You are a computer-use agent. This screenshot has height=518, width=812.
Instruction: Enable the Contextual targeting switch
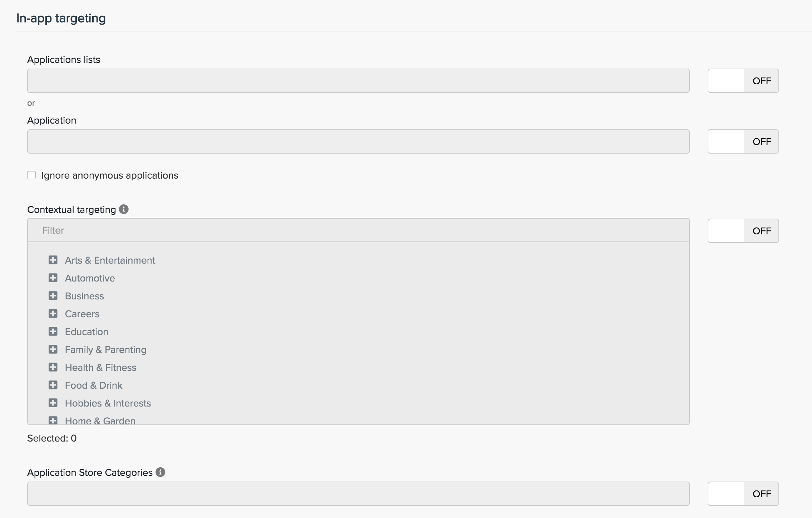click(x=743, y=231)
